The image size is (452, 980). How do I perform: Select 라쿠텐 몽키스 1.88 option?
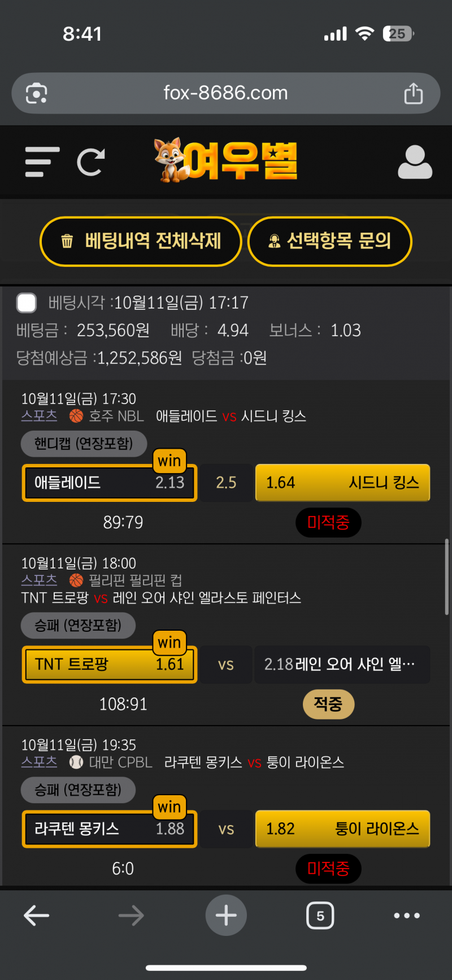110,829
